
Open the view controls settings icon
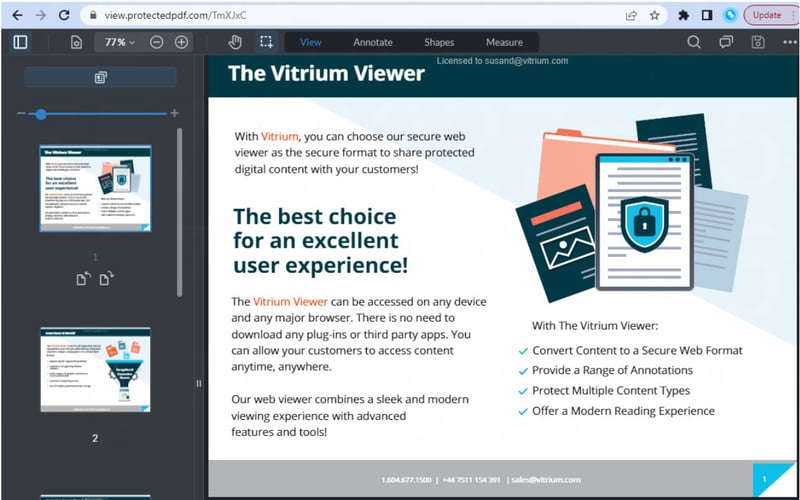tap(76, 42)
